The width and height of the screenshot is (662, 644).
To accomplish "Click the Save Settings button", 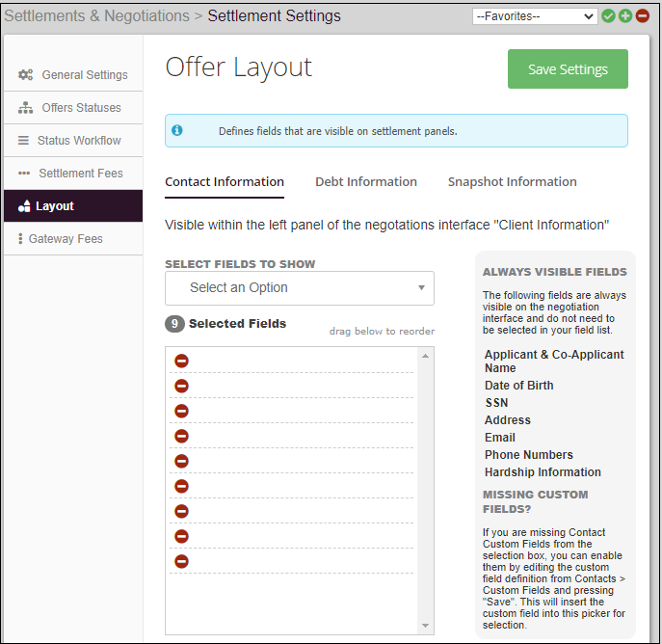I will tap(568, 69).
